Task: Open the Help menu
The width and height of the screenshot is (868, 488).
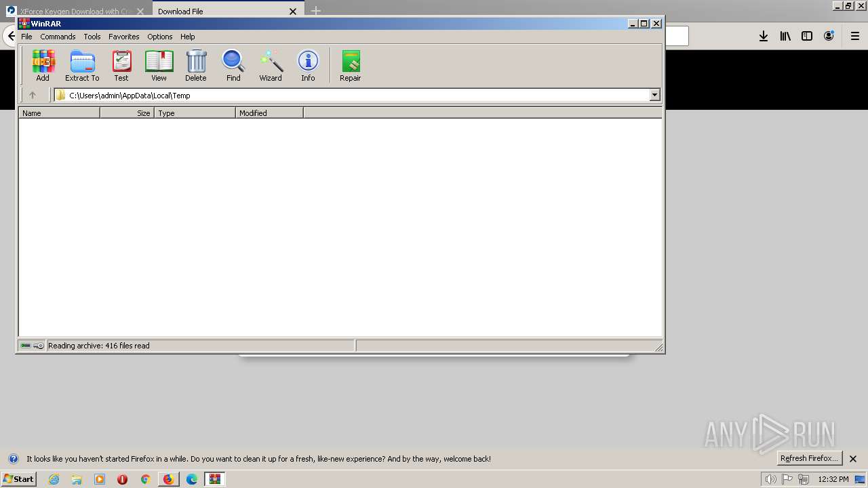Action: [x=188, y=37]
